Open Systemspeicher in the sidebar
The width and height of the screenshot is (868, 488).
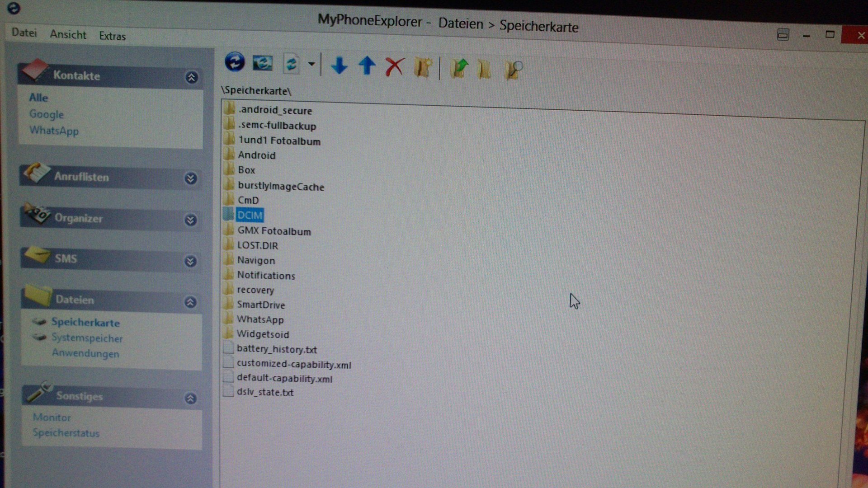tap(87, 338)
